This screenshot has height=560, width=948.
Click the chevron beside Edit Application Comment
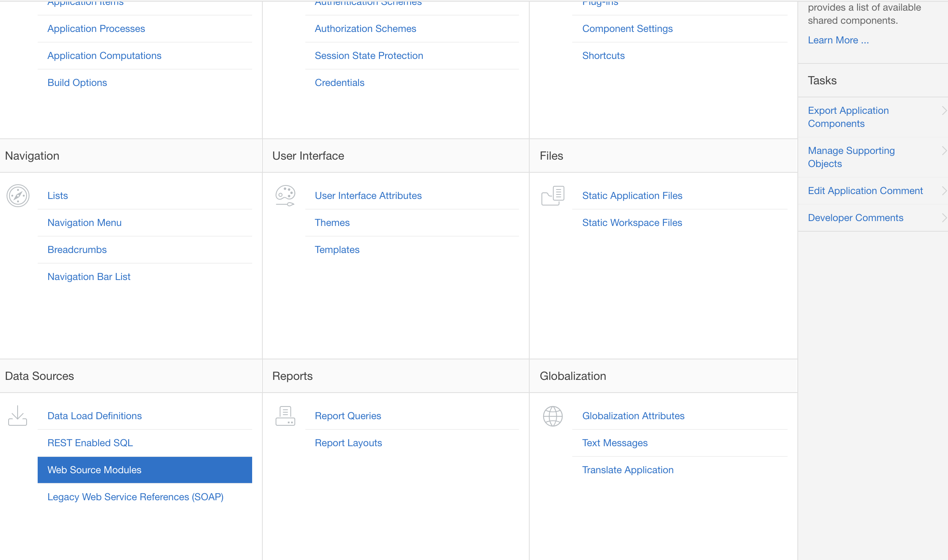(944, 191)
